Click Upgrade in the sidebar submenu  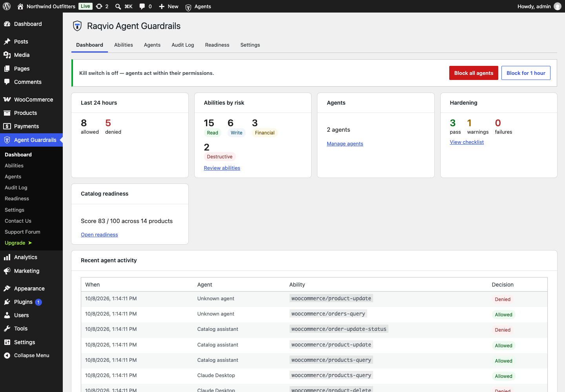click(x=18, y=243)
